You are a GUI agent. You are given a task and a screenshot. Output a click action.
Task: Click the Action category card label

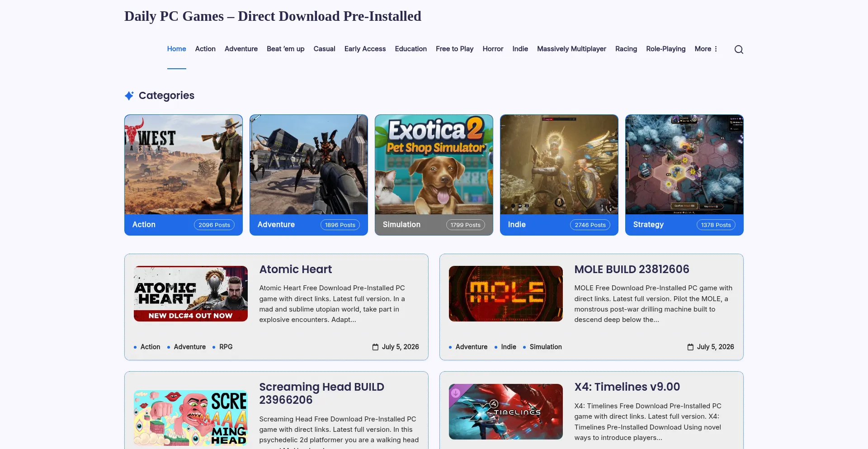tap(144, 225)
